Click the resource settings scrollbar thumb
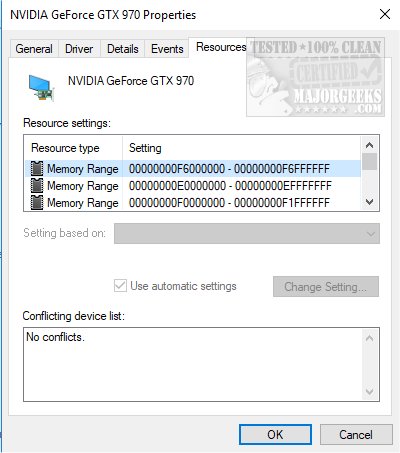This screenshot has height=453, width=400. [369, 162]
